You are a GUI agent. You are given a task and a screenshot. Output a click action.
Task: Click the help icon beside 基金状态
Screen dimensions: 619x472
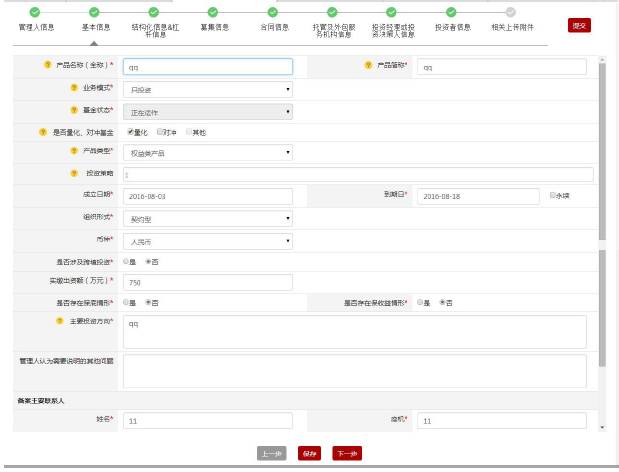pyautogui.click(x=74, y=110)
